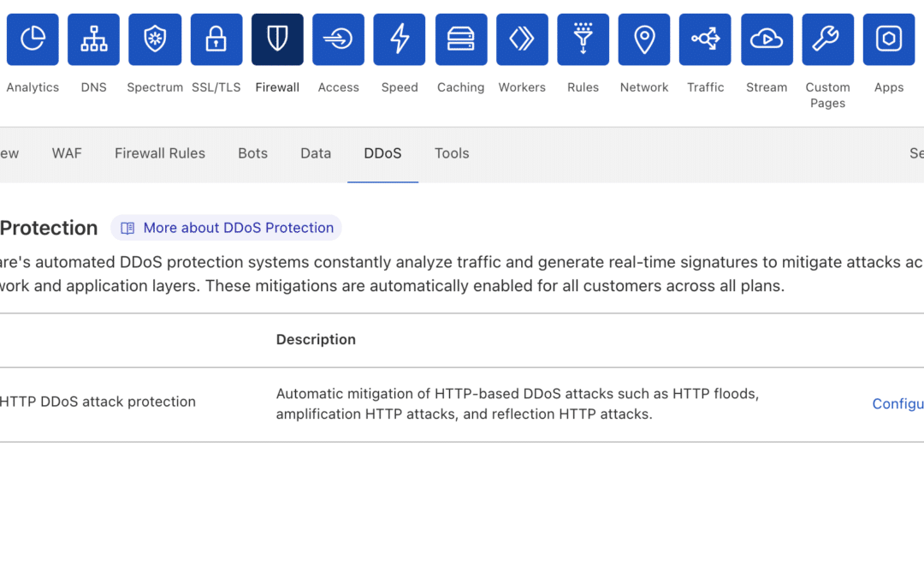Open the Speed lightning bolt icon
The height and width of the screenshot is (578, 924).
(x=400, y=39)
